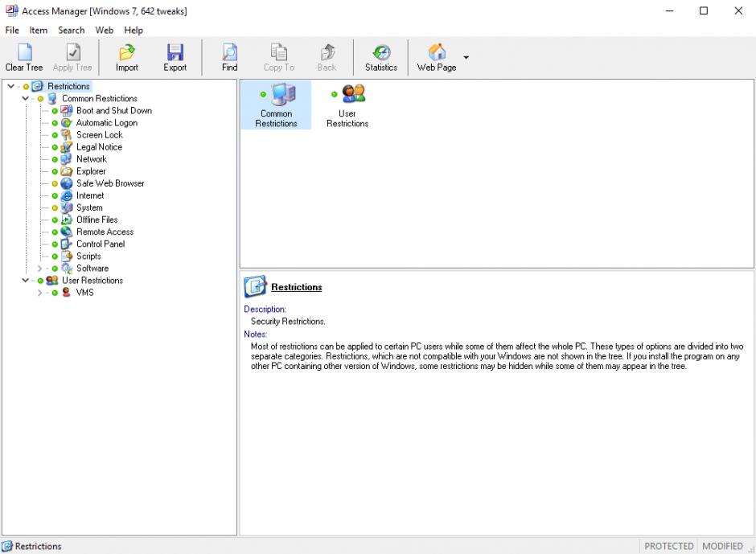This screenshot has height=554, width=756.
Task: Open the Statistics toolbar icon
Action: coord(381,52)
